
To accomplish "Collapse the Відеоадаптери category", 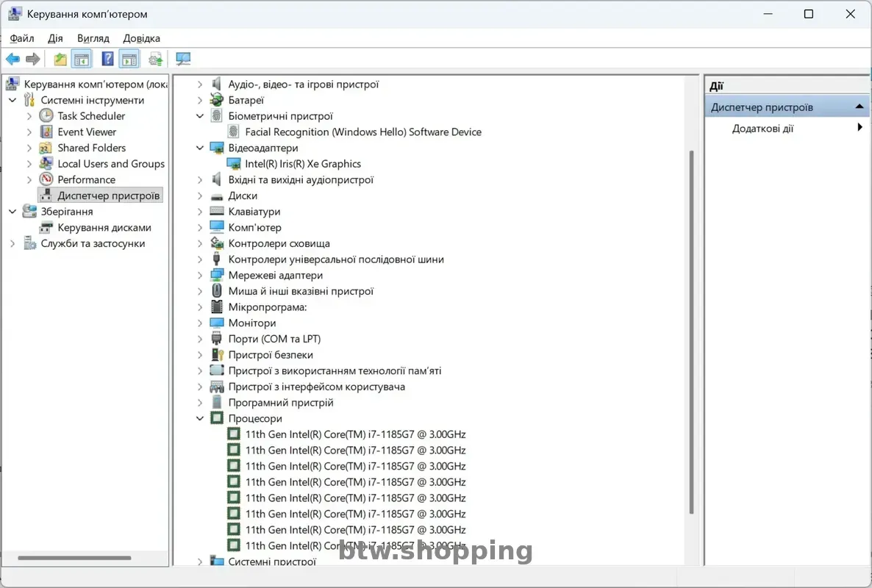I will tap(200, 148).
